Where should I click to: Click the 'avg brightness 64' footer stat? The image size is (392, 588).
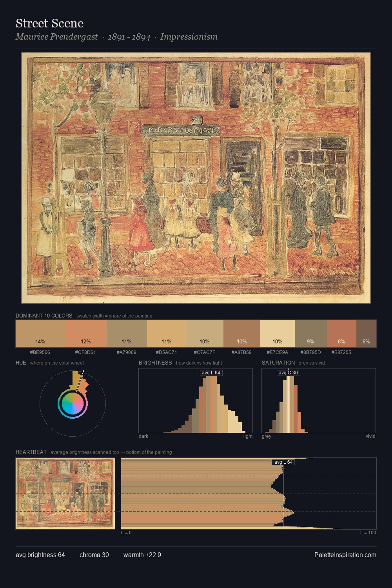(x=40, y=555)
